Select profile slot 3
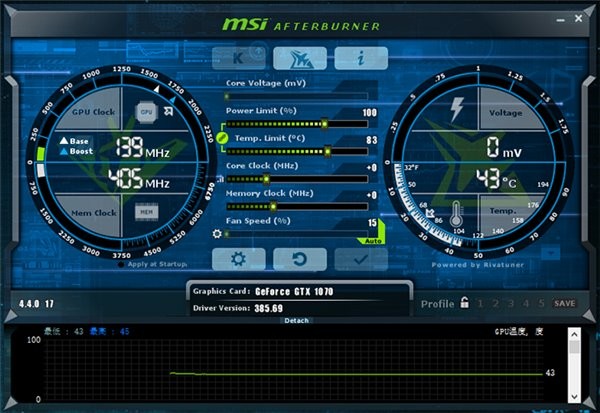 coord(511,304)
